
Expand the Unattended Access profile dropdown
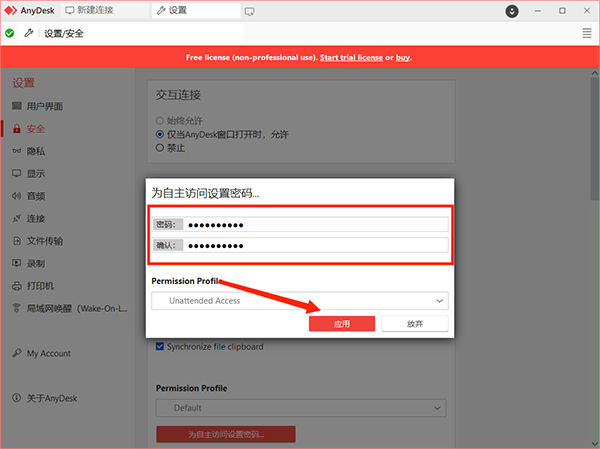point(299,300)
